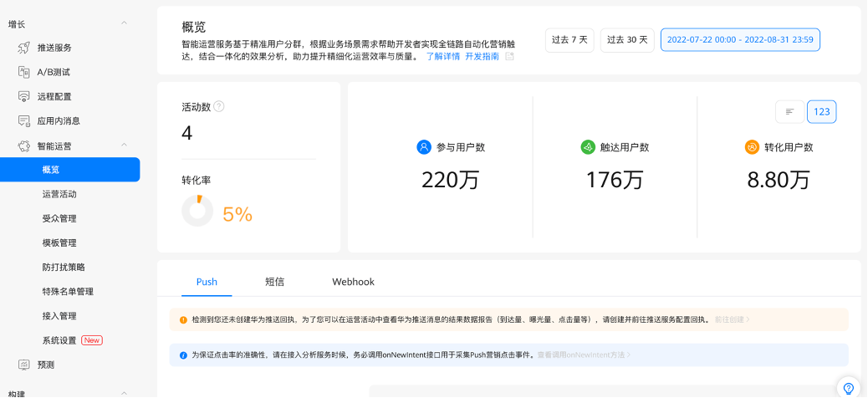The width and height of the screenshot is (868, 398).
Task: Select the 过去 7 天 range
Action: (x=569, y=40)
